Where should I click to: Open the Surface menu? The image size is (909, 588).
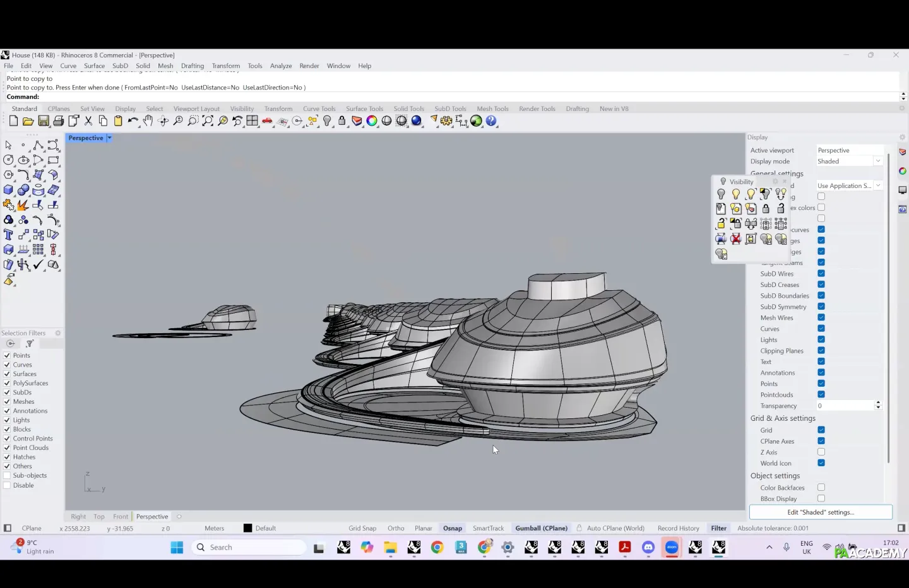(94, 66)
